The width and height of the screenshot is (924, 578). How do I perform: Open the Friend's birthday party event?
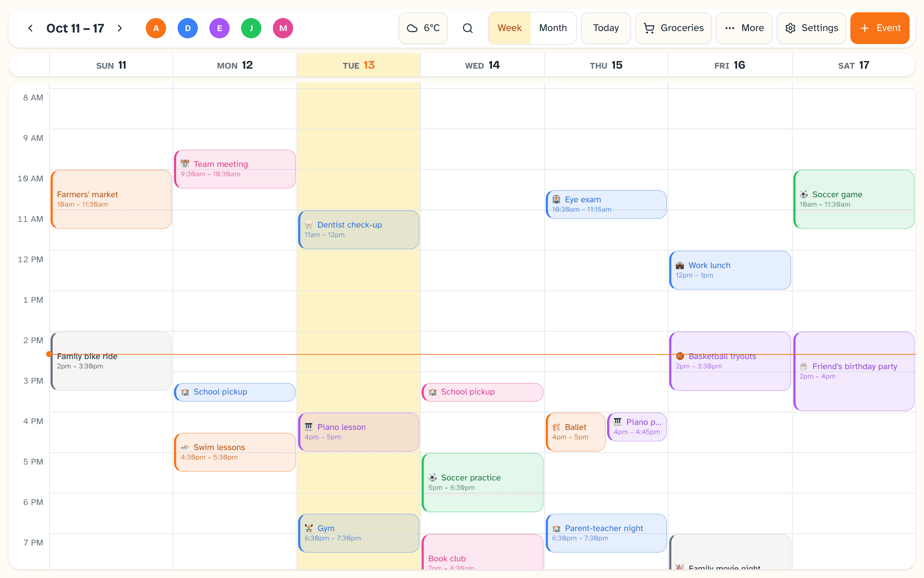[x=854, y=371]
